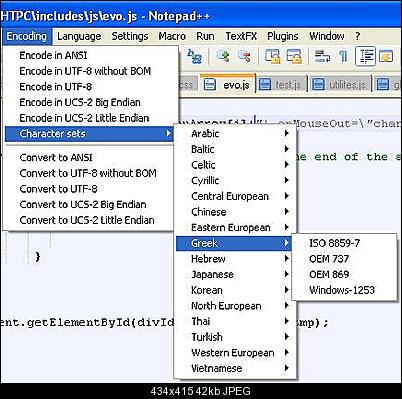The height and width of the screenshot is (399, 402).
Task: Toggle synchronize vertical scrolling icon
Action: pos(272,56)
